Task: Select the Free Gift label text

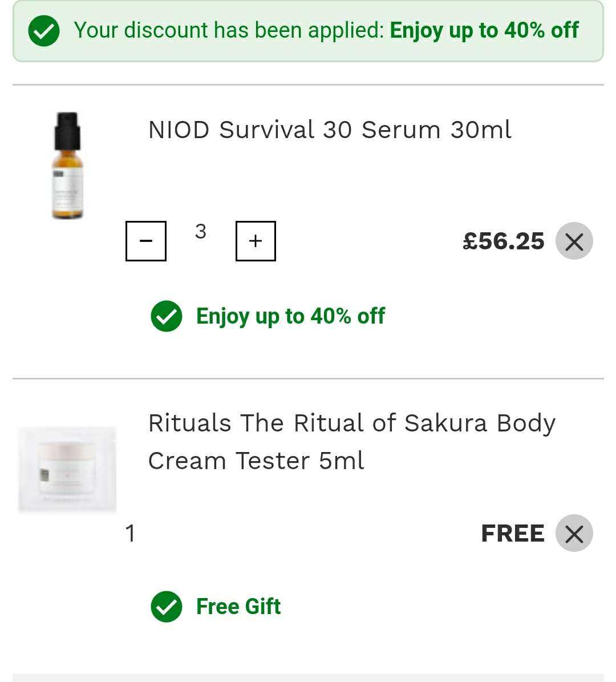Action: tap(238, 607)
